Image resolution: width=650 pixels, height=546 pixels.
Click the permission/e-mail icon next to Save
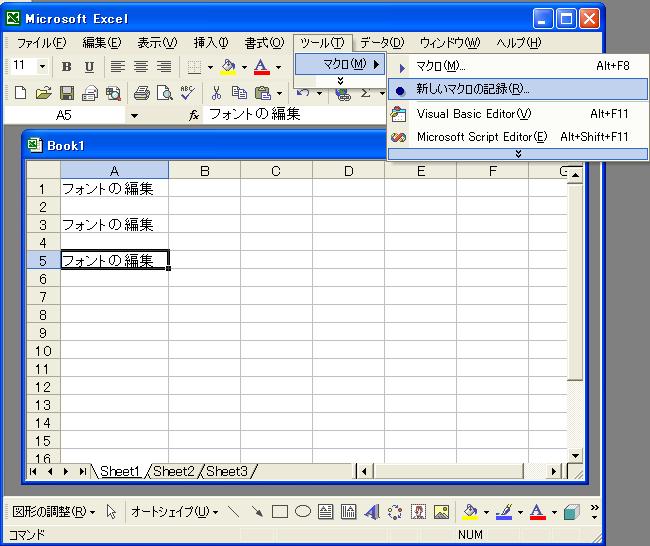pos(90,93)
